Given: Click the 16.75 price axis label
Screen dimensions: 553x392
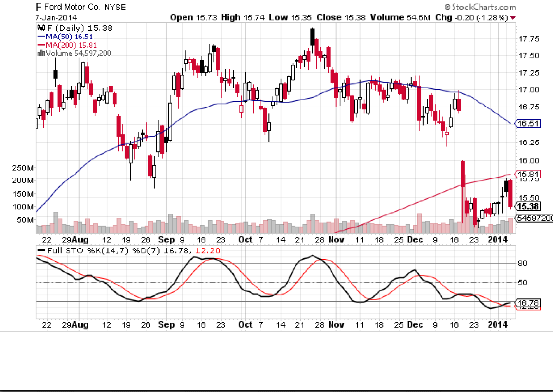Looking at the screenshot, I should pyautogui.click(x=529, y=107).
